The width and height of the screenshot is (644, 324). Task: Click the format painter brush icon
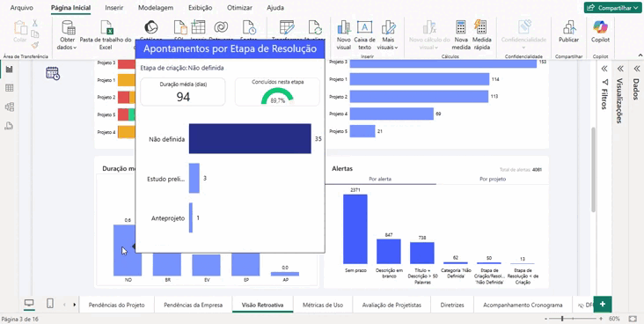[x=35, y=45]
